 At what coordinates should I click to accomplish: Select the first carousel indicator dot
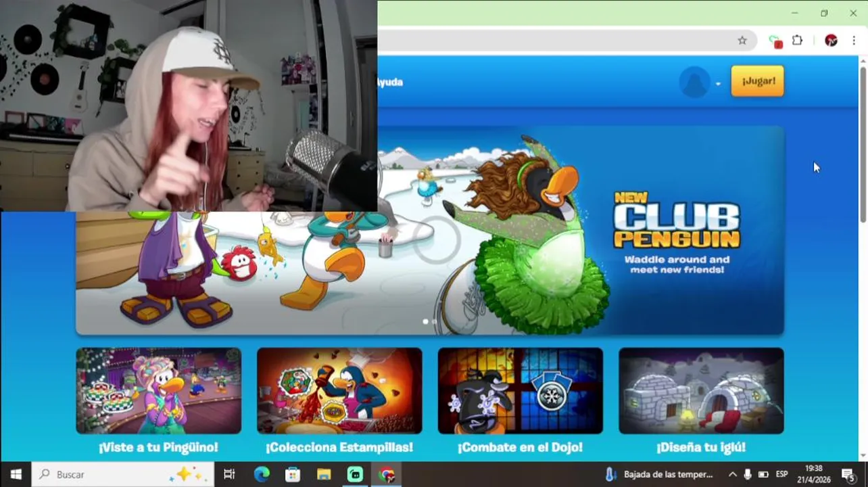(x=425, y=322)
